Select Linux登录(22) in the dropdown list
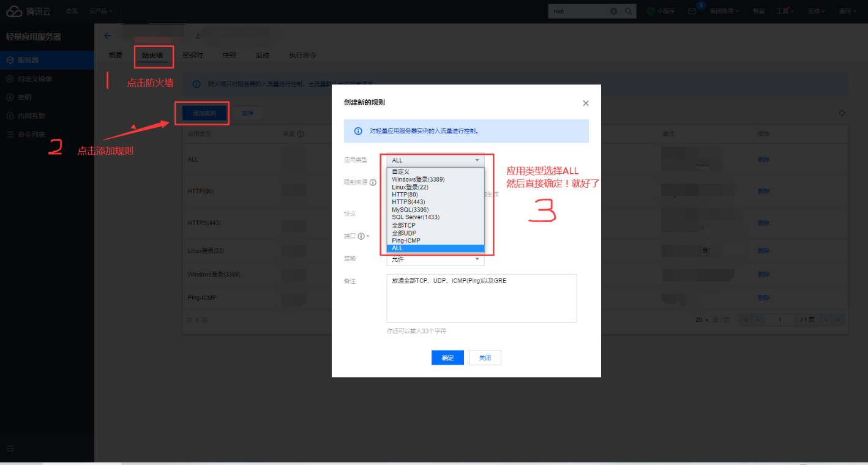The height and width of the screenshot is (465, 868). point(435,187)
